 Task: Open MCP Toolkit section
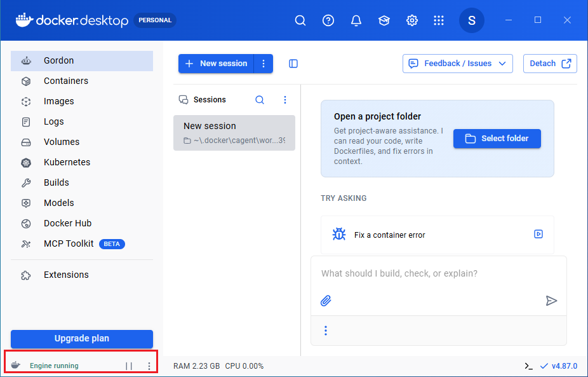82,243
